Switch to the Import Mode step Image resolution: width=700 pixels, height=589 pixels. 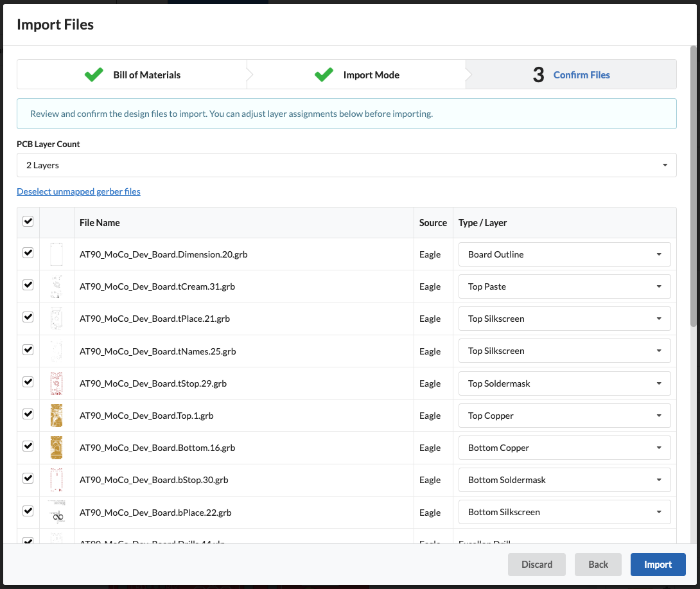coord(371,75)
